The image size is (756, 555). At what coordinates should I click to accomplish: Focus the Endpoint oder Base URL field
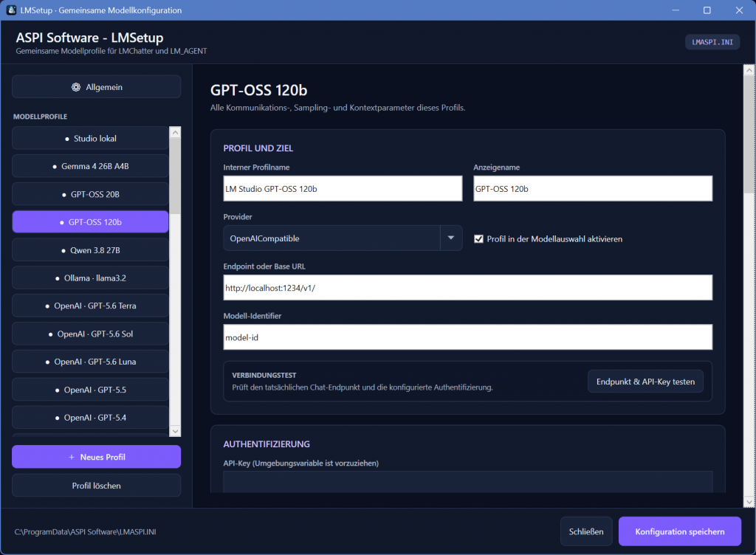[467, 288]
